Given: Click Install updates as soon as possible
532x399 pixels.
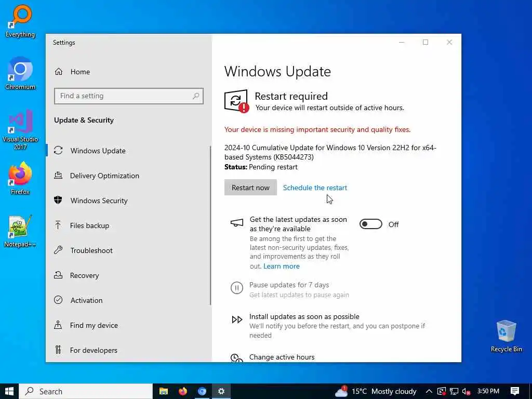Looking at the screenshot, I should 304,316.
